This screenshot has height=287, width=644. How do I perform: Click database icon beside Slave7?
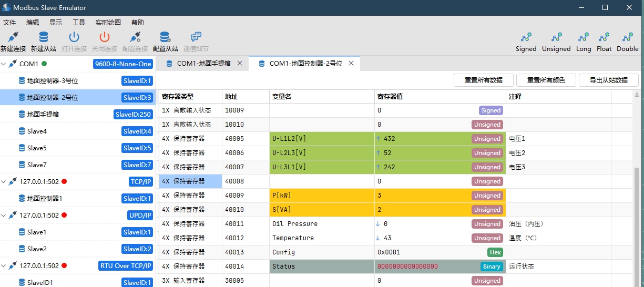click(22, 165)
